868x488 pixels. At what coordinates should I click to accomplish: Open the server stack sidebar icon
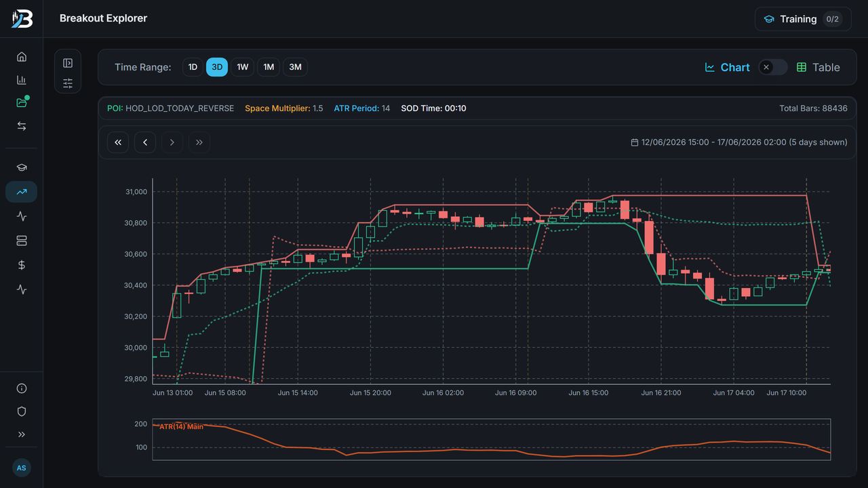(22, 241)
